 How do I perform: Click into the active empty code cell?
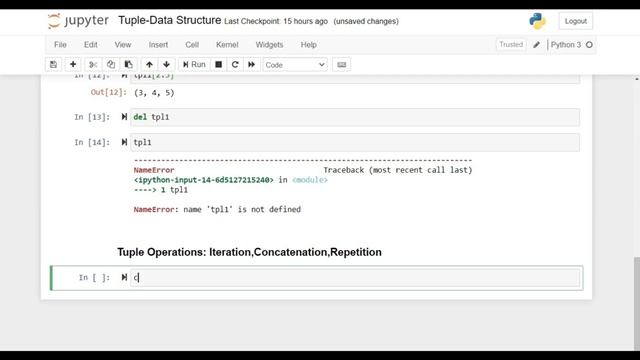[x=355, y=278]
